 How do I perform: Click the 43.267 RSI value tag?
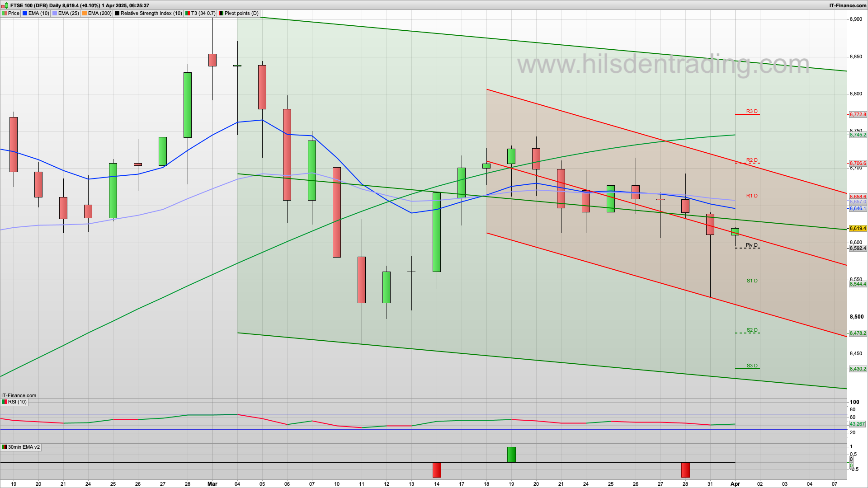pyautogui.click(x=857, y=424)
